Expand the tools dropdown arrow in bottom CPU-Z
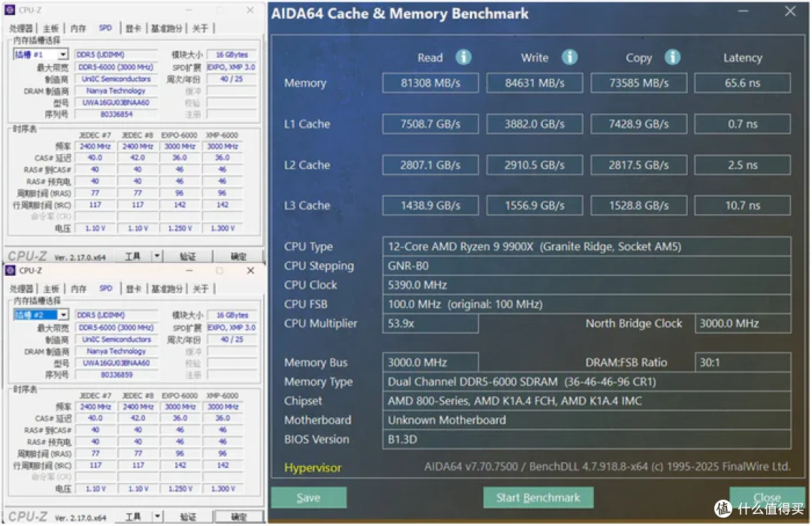The width and height of the screenshot is (812, 526). (x=157, y=516)
